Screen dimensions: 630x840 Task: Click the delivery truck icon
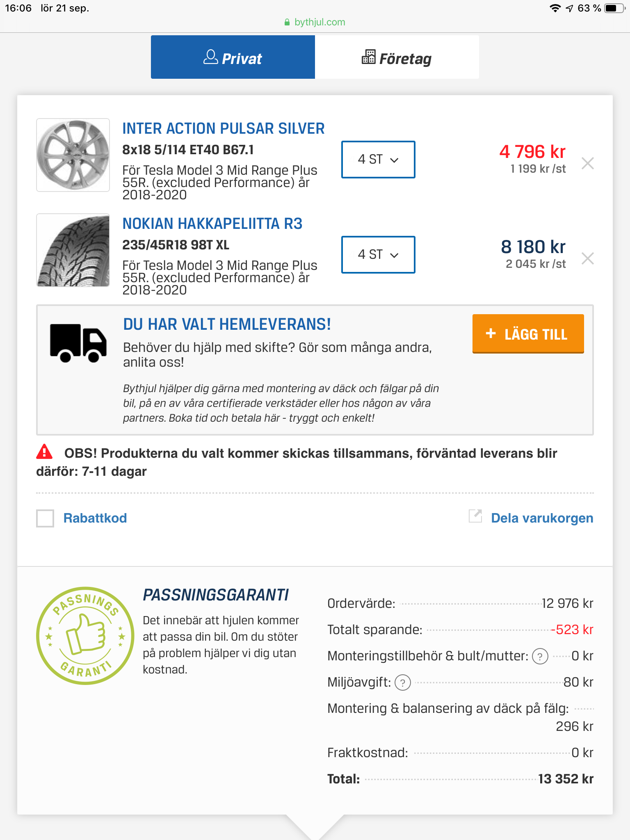(x=78, y=343)
